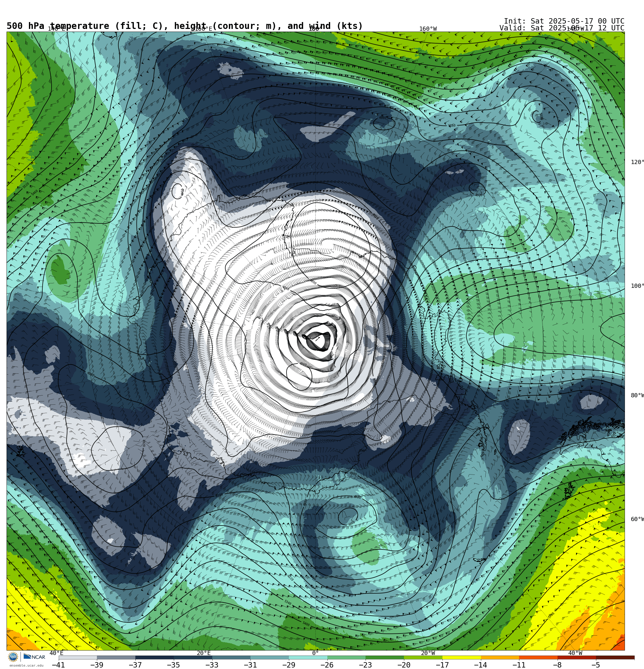Pick the light green -26 to -23 colorbar swatch
This screenshot has height=669, width=644.
coord(346,657)
